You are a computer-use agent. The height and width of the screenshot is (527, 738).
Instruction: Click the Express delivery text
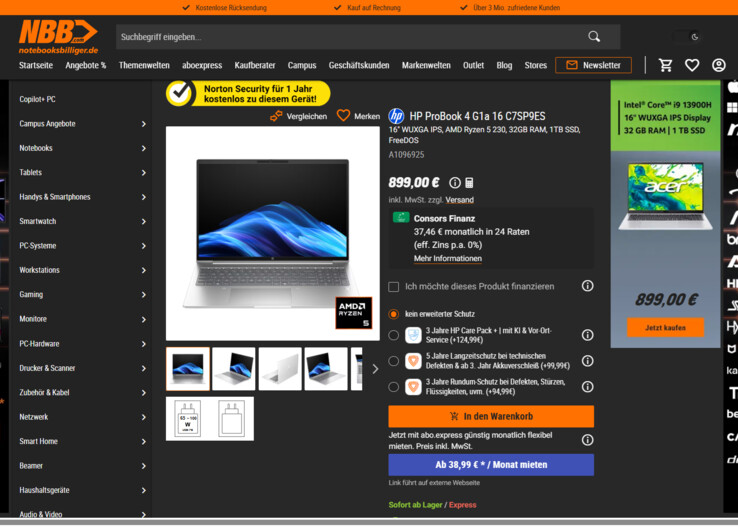pos(462,505)
